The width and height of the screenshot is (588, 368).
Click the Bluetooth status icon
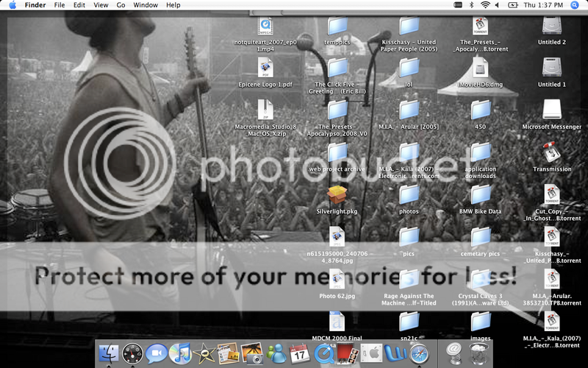pos(472,5)
